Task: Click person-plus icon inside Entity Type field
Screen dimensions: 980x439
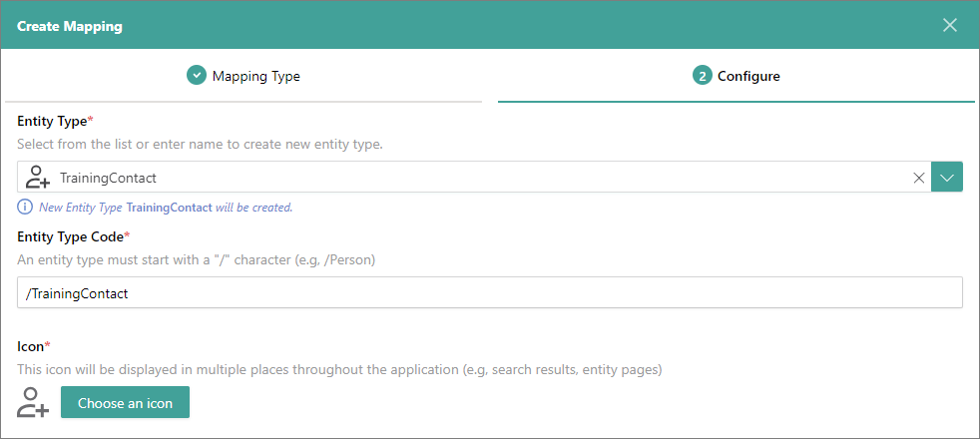Action: tap(38, 178)
